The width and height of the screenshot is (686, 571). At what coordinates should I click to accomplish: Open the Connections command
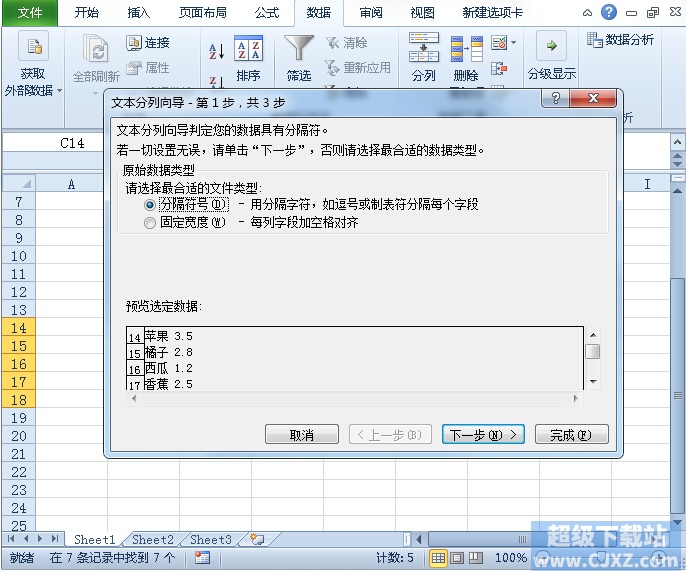coord(148,42)
